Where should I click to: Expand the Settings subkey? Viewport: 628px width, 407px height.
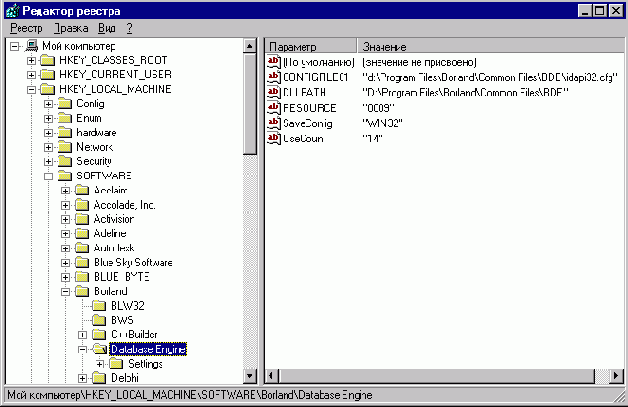tap(100, 364)
